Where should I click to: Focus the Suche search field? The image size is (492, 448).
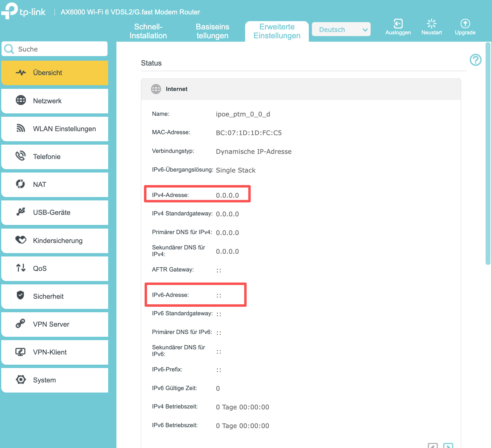point(55,49)
